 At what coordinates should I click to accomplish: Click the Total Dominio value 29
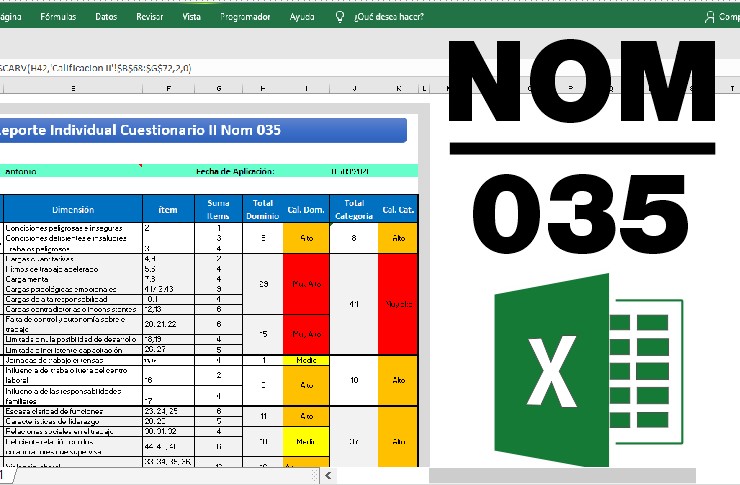pos(263,284)
